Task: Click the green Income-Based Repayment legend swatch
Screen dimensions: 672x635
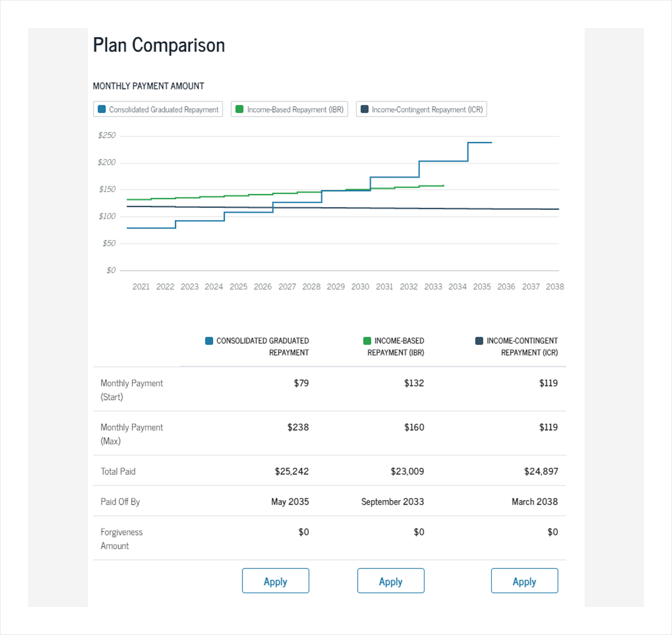Action: (239, 109)
